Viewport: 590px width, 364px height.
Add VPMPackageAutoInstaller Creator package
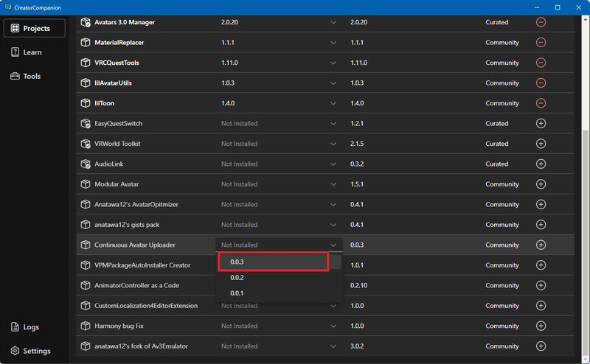point(541,265)
